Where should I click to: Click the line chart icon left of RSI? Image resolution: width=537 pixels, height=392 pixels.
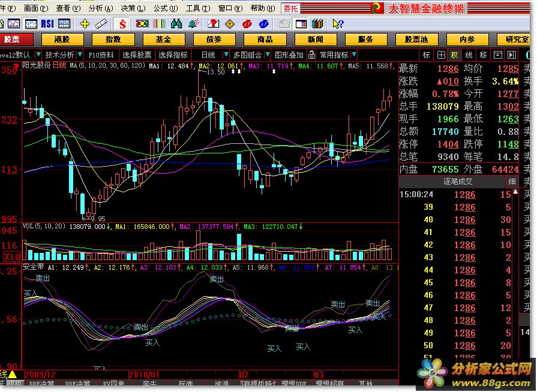[14, 23]
